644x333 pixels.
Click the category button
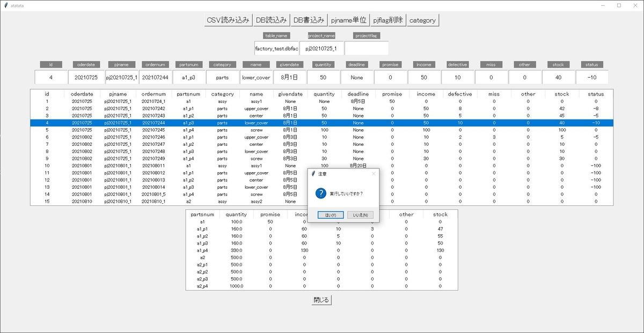point(423,20)
